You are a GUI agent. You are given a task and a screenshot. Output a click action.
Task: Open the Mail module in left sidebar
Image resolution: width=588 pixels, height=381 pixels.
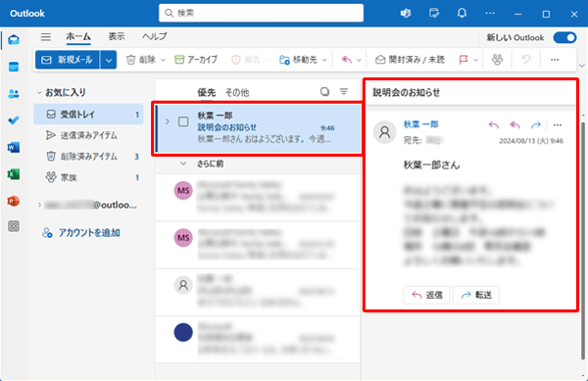point(14,40)
